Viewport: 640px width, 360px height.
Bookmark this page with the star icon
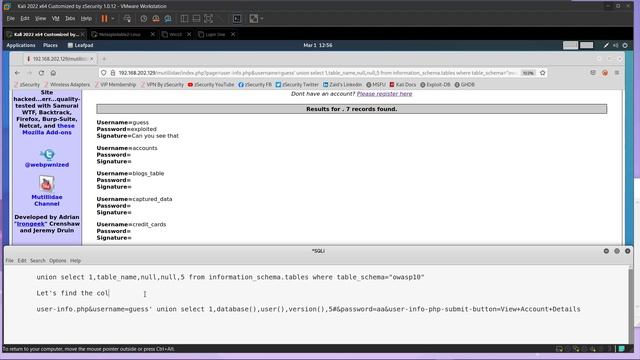(542, 73)
